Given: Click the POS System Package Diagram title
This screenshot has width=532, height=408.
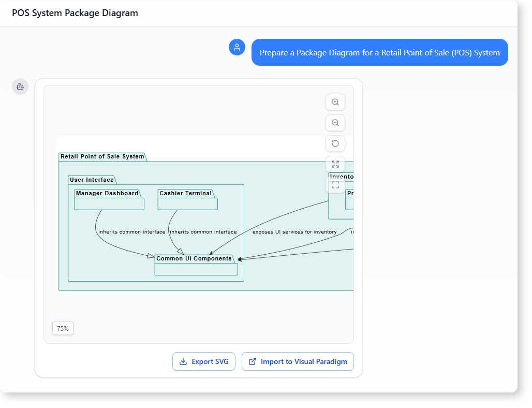Looking at the screenshot, I should [75, 13].
